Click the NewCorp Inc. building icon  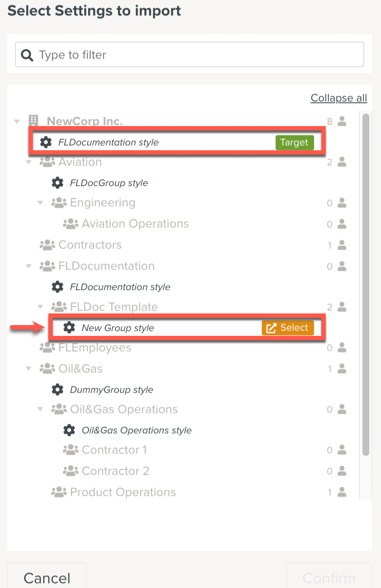click(33, 121)
